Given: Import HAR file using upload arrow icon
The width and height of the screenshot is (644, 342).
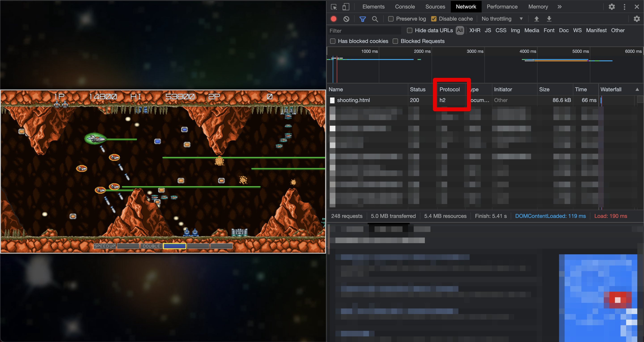Looking at the screenshot, I should [536, 19].
